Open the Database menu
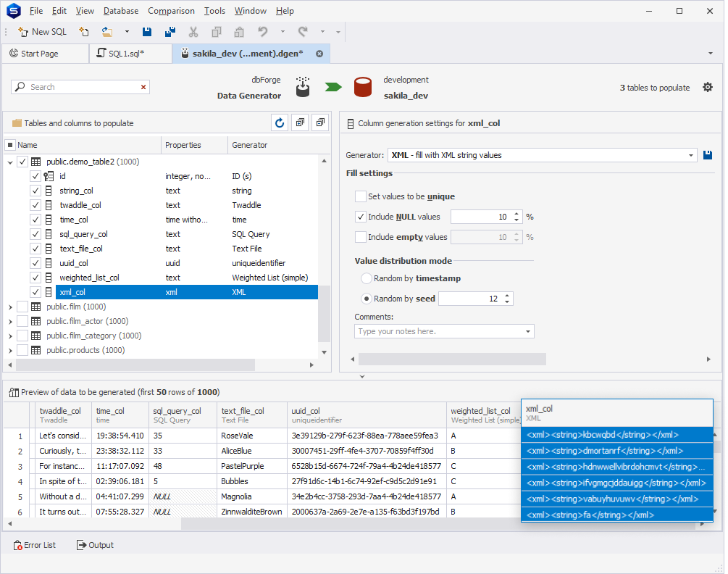The height and width of the screenshot is (574, 728). (121, 11)
